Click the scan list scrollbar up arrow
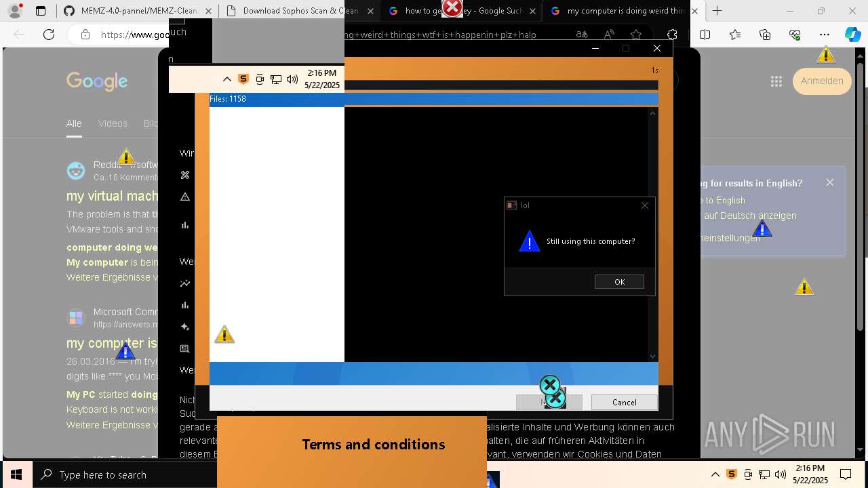 pyautogui.click(x=653, y=113)
